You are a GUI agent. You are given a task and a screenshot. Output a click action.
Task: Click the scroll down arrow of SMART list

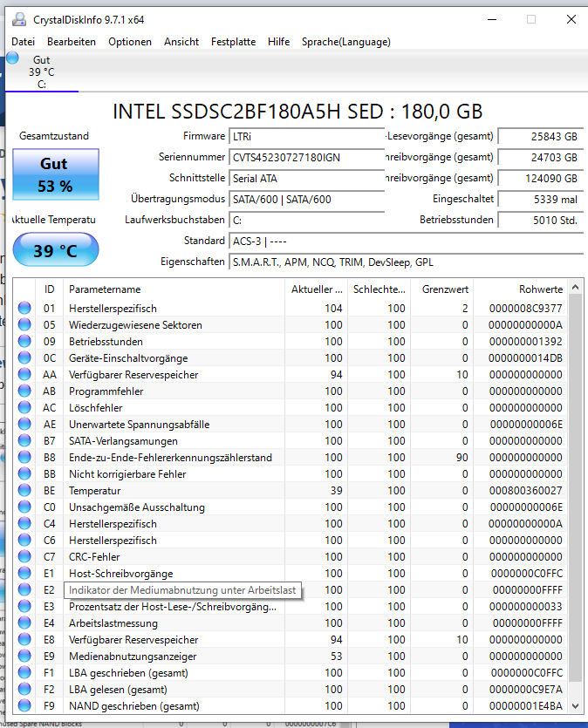pyautogui.click(x=576, y=706)
